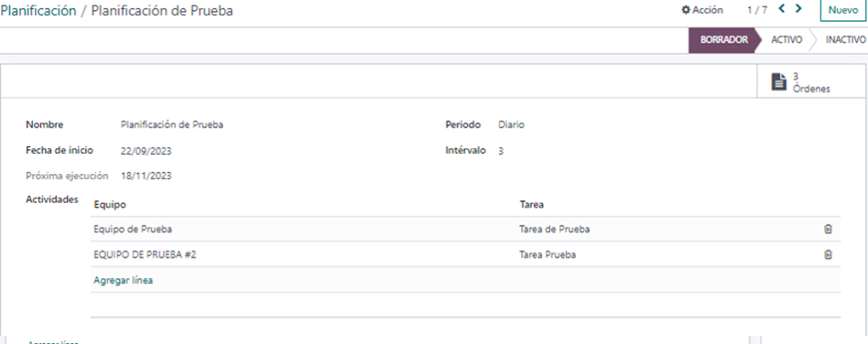Open the Acción gear menu
This screenshot has height=344, width=868.
click(x=702, y=10)
